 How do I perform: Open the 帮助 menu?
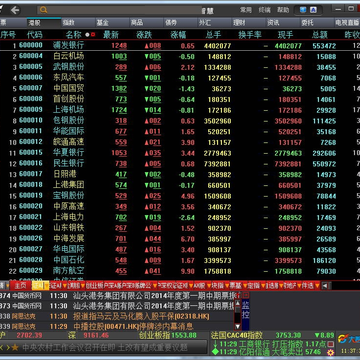[x=283, y=10]
